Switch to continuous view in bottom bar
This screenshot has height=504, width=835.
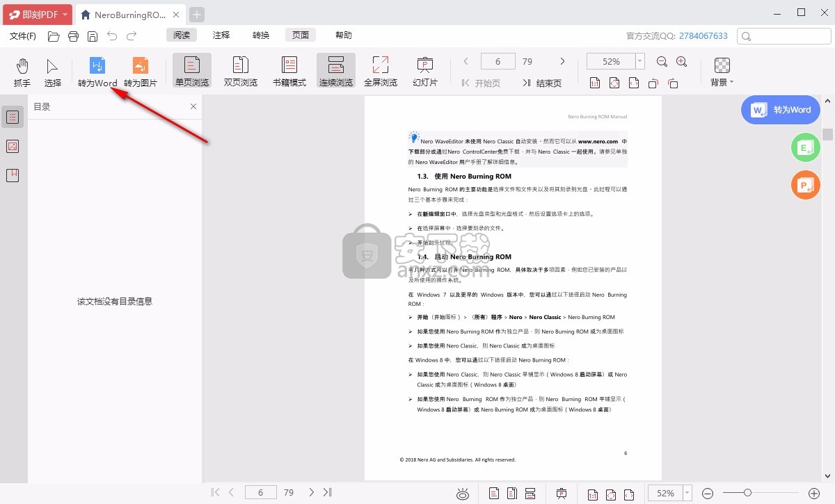point(530,494)
